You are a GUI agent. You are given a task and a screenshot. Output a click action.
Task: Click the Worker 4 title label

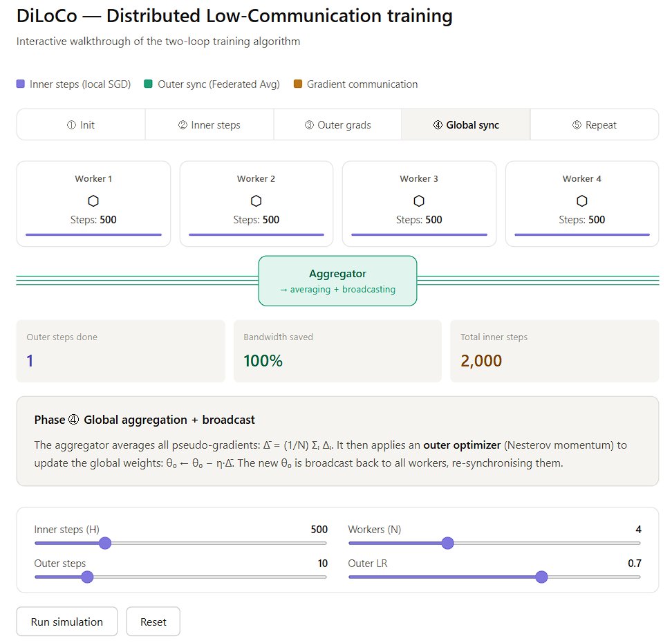[x=582, y=179]
